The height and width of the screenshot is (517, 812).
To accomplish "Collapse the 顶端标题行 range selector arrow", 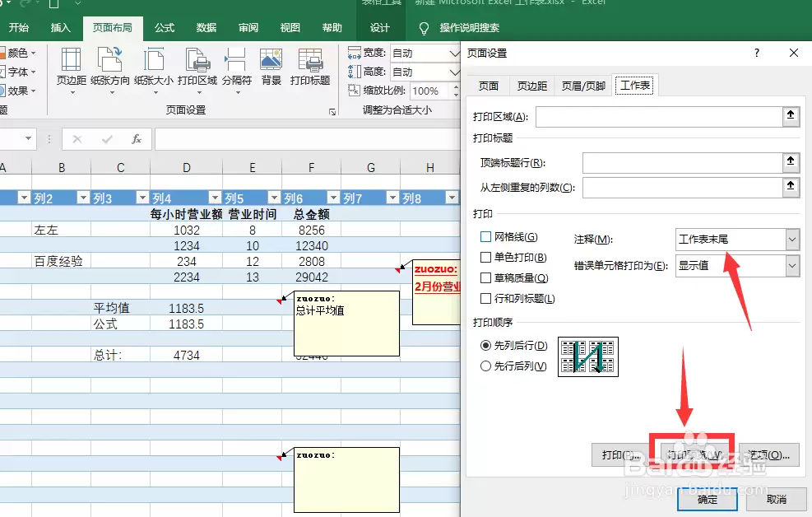I will click(791, 162).
